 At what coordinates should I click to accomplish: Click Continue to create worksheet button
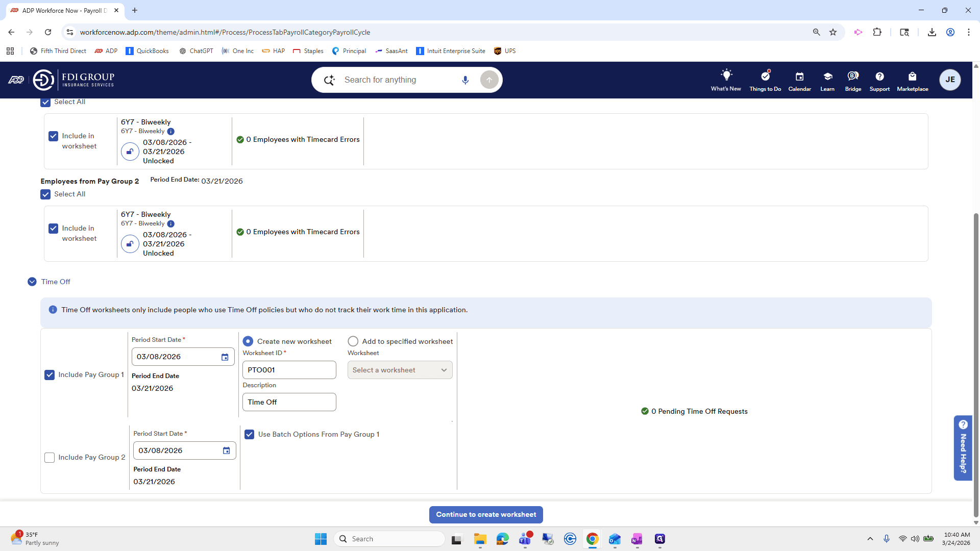(486, 515)
